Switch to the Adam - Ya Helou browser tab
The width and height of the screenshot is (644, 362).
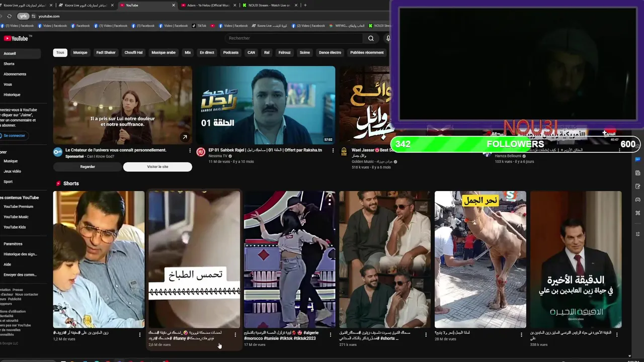208,5
